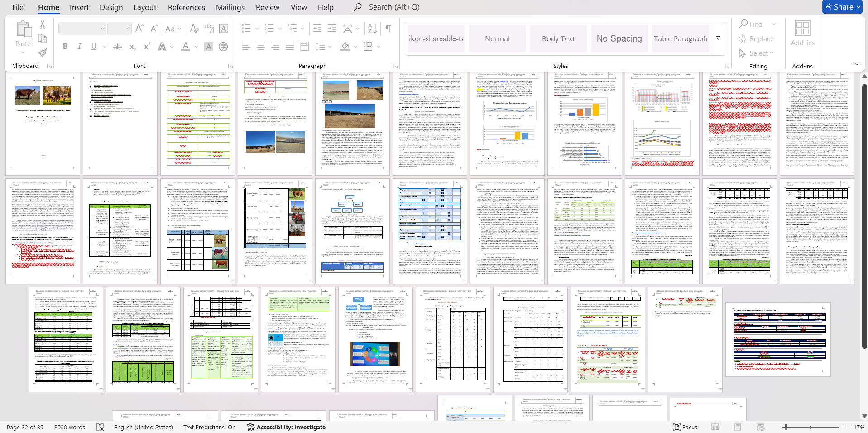This screenshot has width=868, height=433.
Task: Open the File tab
Action: coord(18,7)
